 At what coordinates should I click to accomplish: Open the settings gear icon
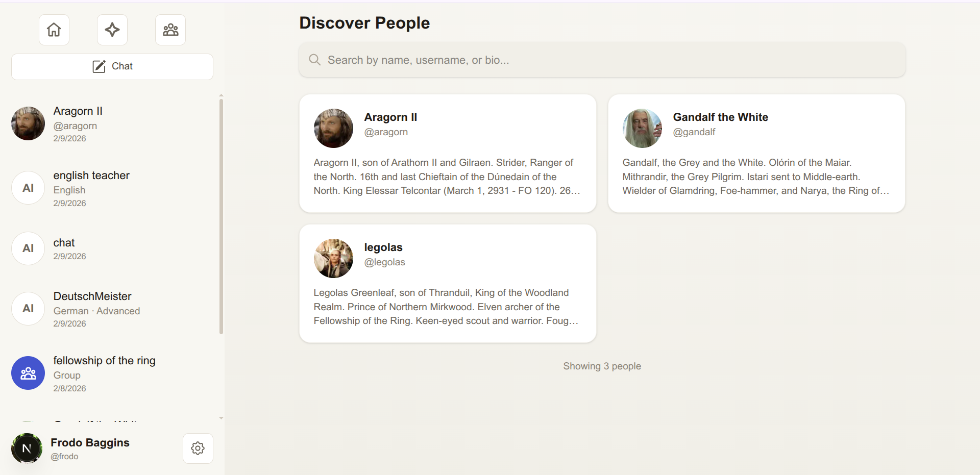coord(198,448)
